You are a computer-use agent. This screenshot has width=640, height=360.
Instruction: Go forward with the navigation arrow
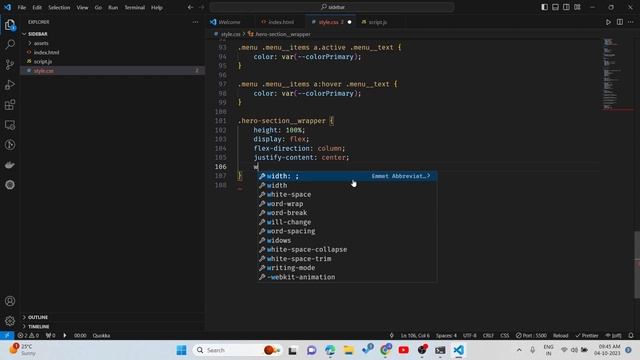tap(202, 7)
